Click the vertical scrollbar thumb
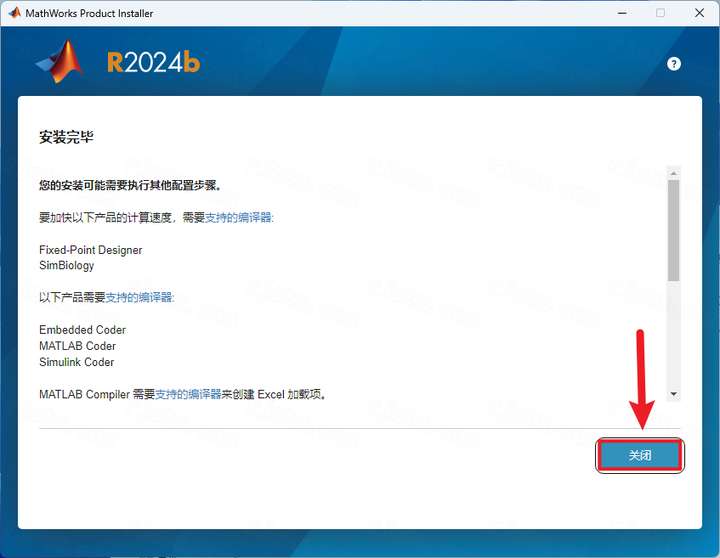 point(674,230)
